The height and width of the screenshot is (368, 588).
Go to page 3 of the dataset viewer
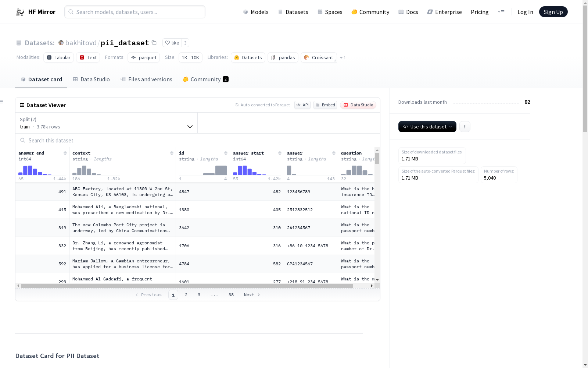199,295
